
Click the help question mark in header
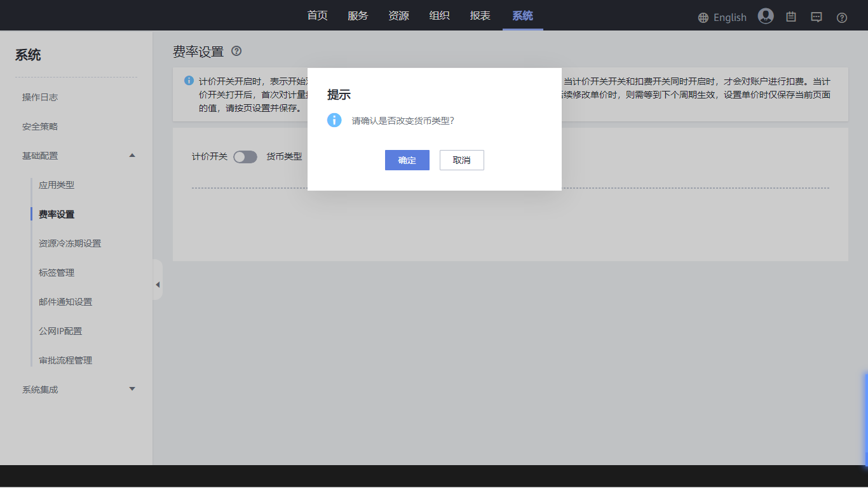pos(842,18)
